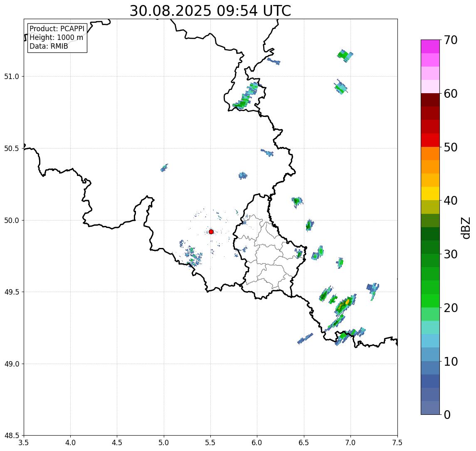Click the title 30.08.2025 09:54 UTC
The image size is (476, 451).
pos(210,11)
